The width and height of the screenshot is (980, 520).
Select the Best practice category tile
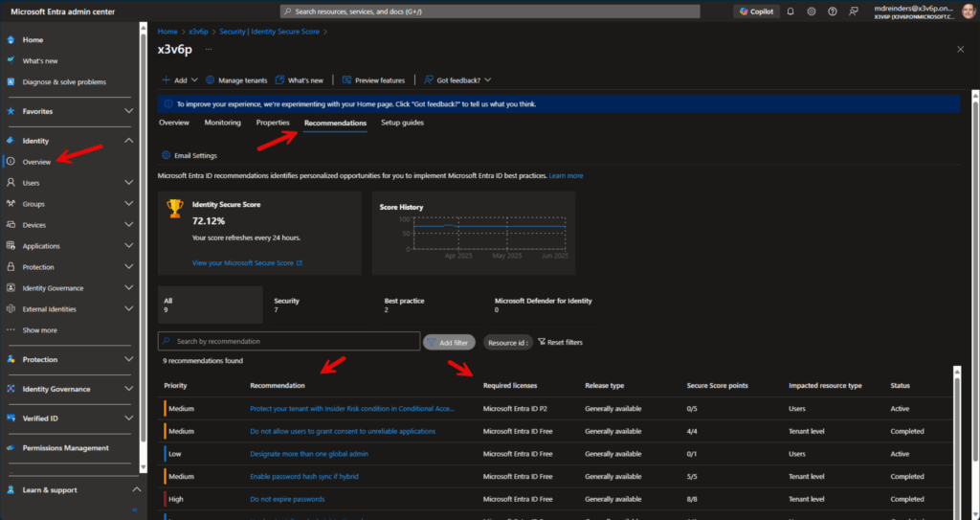click(x=432, y=305)
